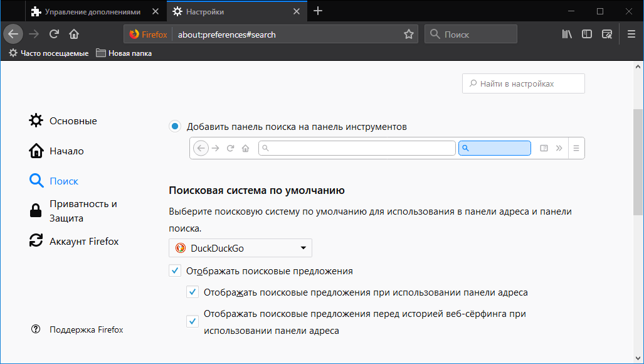This screenshot has width=644, height=364.
Task: Reload the current page
Action: pos(55,34)
